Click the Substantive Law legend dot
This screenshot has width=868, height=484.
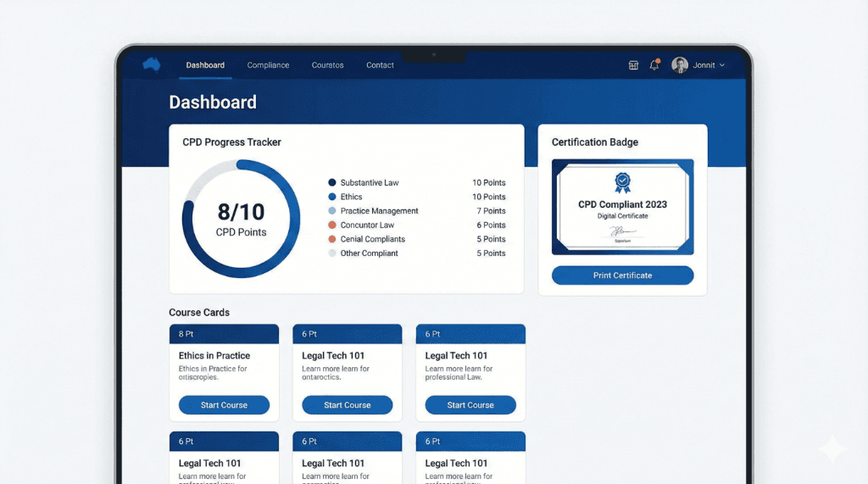(x=332, y=183)
